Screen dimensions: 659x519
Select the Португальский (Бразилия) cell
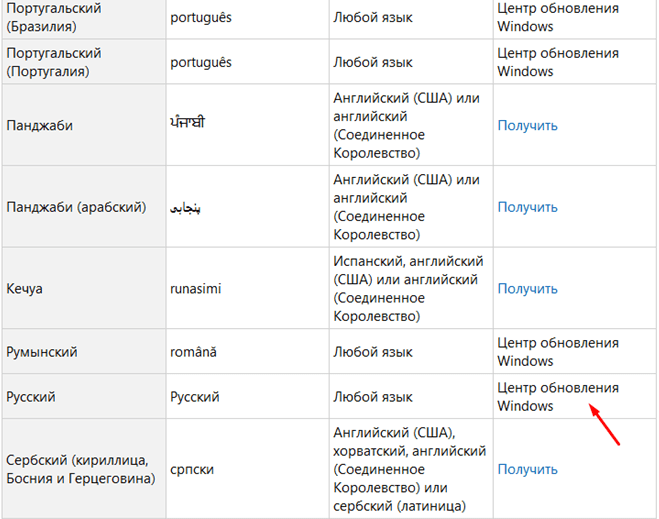tap(54, 17)
